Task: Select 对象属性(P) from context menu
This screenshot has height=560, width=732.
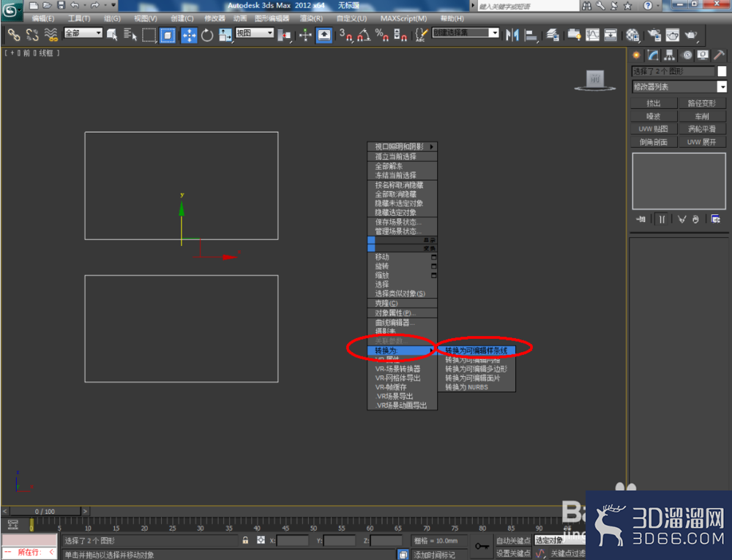Action: coord(403,313)
